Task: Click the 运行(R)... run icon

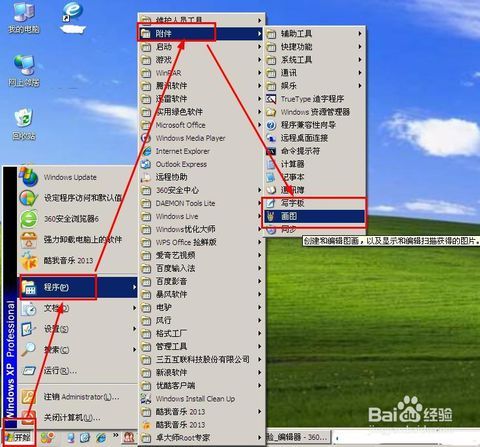Action: [29, 370]
